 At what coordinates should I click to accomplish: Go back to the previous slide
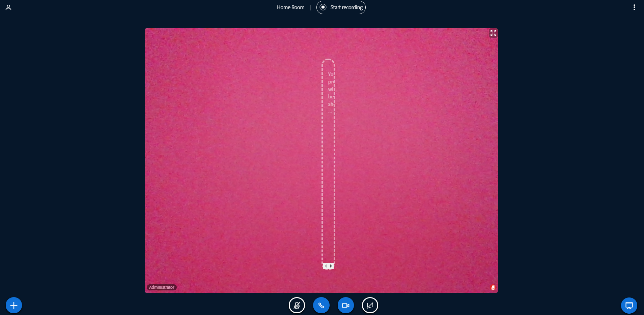(326, 266)
